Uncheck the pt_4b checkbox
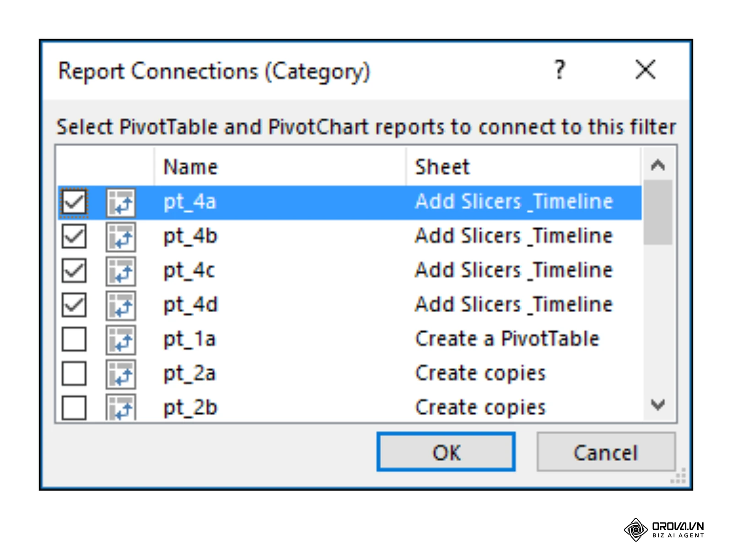The image size is (732, 560). pos(74,236)
